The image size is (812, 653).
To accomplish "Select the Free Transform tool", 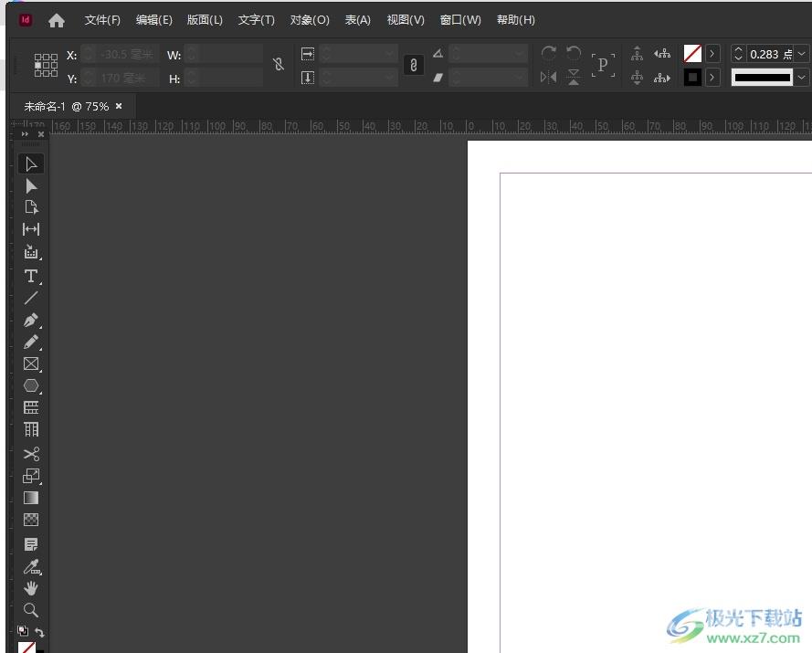I will (31, 476).
